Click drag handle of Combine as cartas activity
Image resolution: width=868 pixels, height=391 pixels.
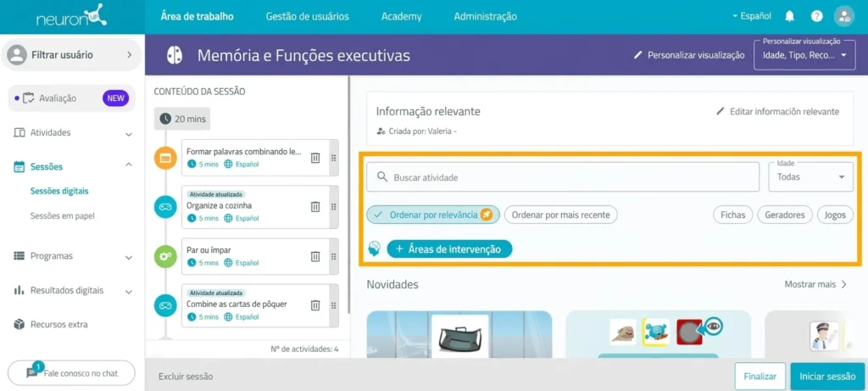pos(334,305)
